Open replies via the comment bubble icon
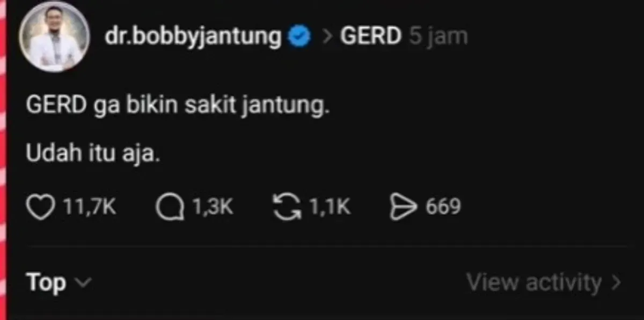The image size is (644, 320). (170, 207)
